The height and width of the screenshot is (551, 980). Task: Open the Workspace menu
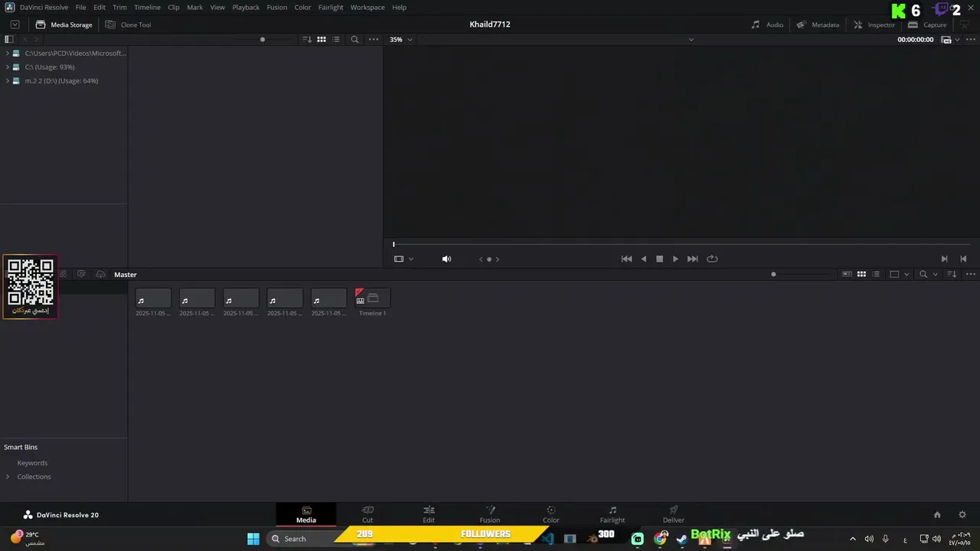click(367, 7)
